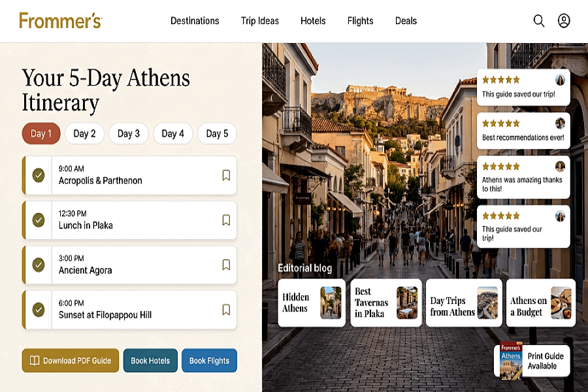Open the Hotels menu

(x=313, y=21)
